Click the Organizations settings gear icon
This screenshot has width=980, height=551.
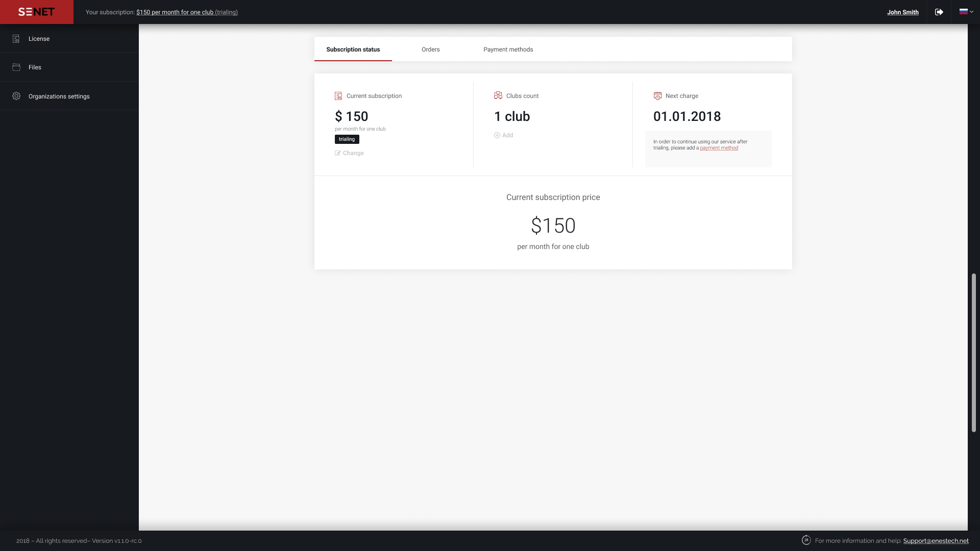tap(16, 96)
